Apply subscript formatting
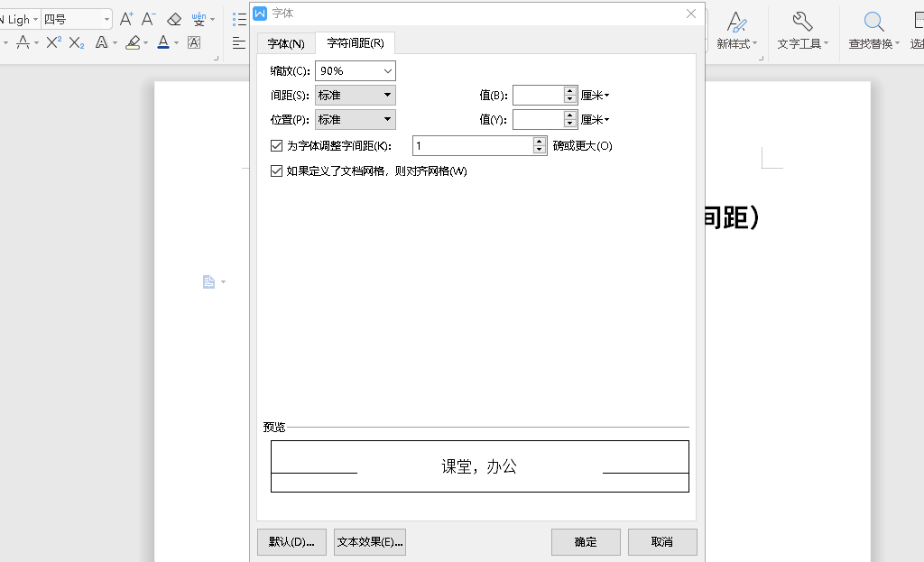Screen dimensions: 924x562 point(77,42)
